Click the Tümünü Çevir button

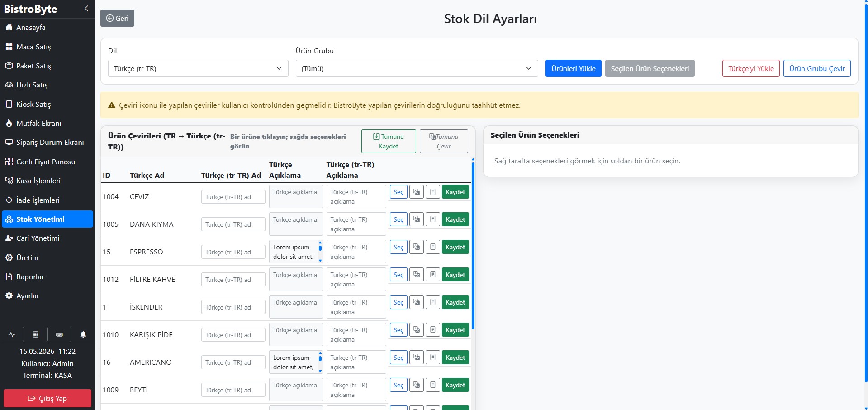coord(444,141)
